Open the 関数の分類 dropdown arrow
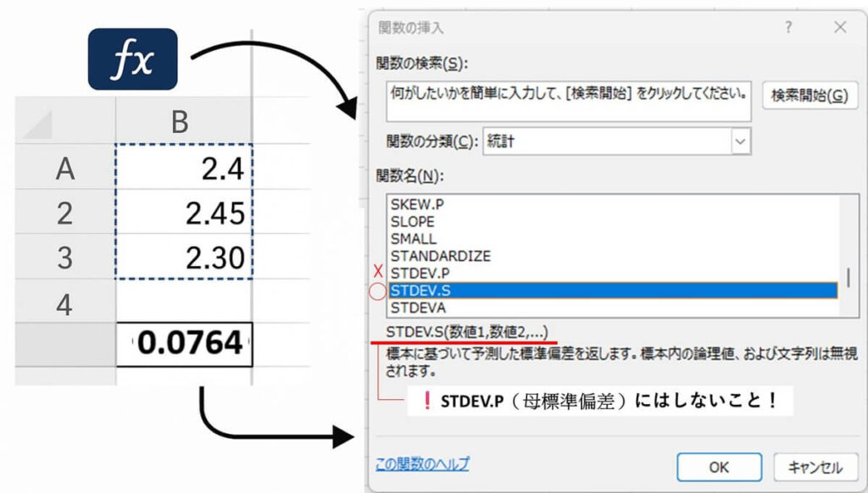The width and height of the screenshot is (868, 493). click(741, 141)
